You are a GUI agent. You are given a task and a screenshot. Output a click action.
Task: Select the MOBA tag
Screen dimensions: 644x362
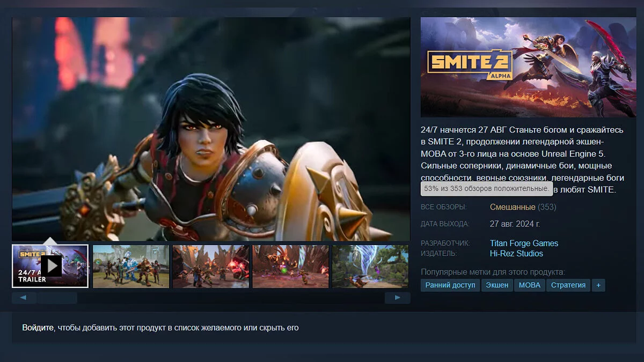tap(530, 285)
